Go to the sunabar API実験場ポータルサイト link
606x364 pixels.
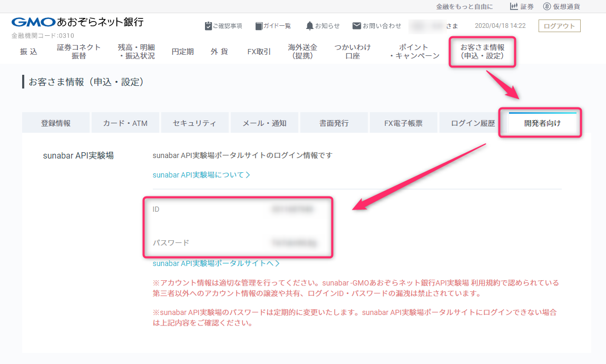coord(218,264)
